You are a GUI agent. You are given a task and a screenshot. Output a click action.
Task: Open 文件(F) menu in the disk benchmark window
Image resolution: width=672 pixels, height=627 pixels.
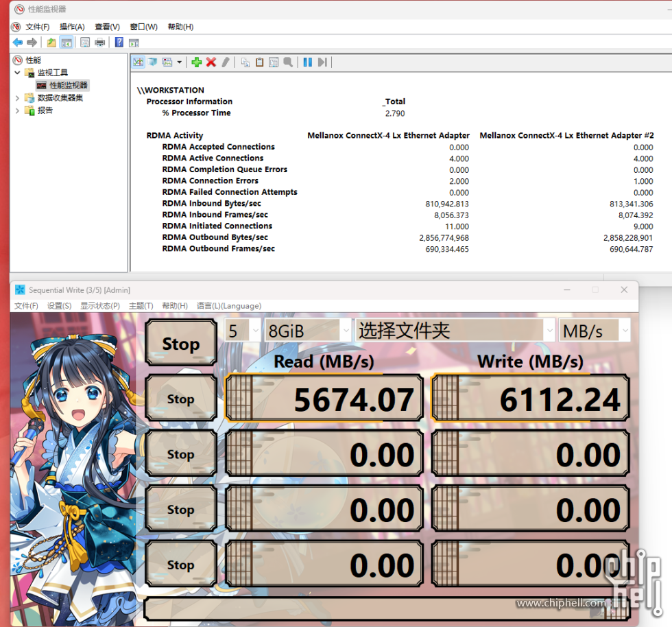point(26,306)
